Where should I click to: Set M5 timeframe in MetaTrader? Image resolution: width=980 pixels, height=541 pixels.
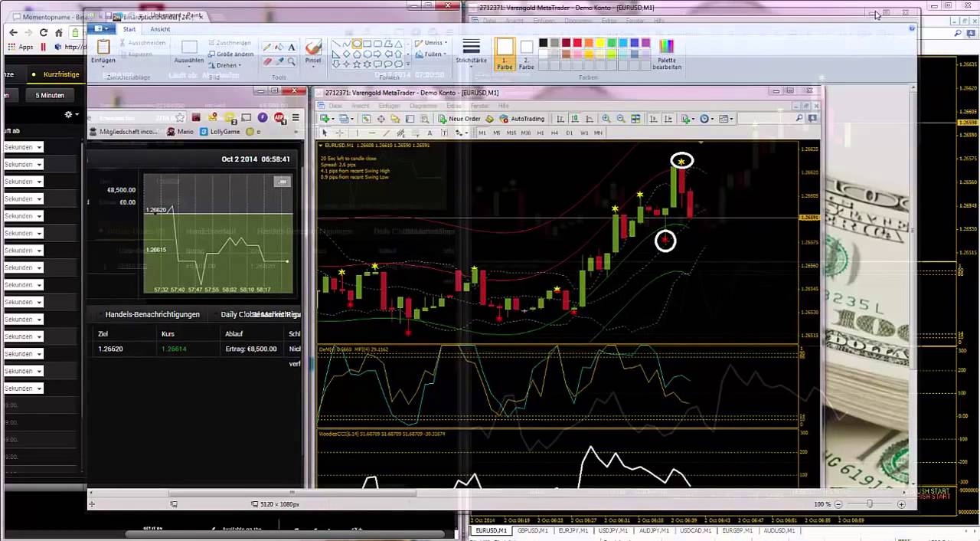click(x=496, y=133)
